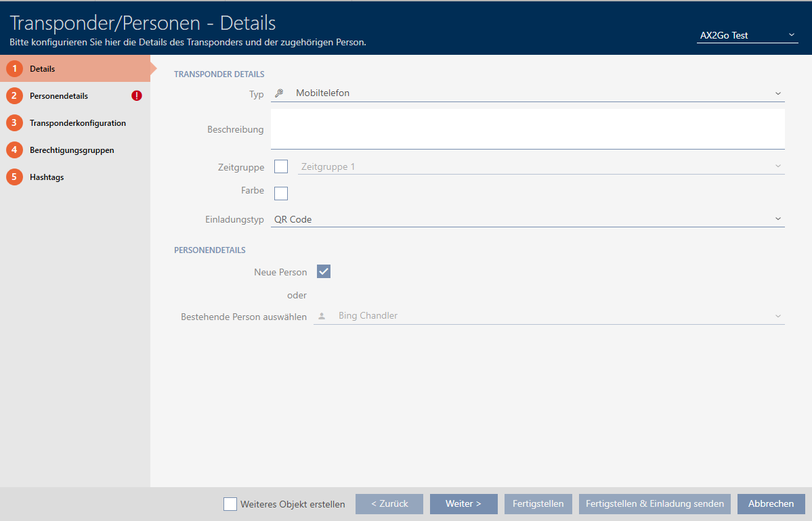Pick a color via the Farbe swatch
Image resolution: width=812 pixels, height=521 pixels.
[x=281, y=194]
